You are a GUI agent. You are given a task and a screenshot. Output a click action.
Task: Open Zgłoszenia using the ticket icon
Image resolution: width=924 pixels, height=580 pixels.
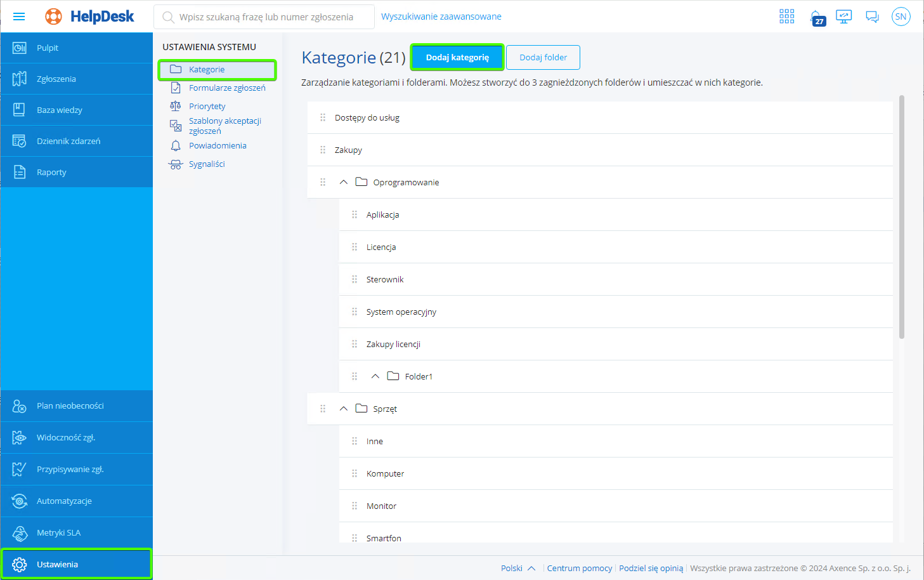click(x=19, y=78)
